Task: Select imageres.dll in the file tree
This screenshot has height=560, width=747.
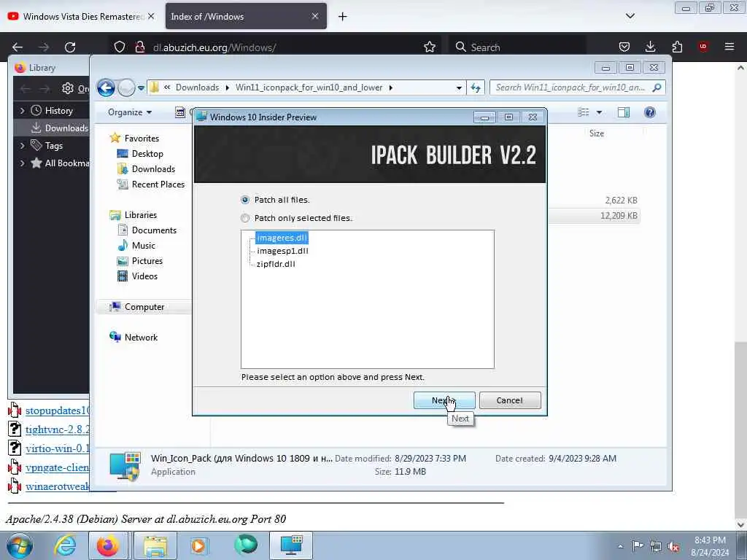Action: pos(282,238)
